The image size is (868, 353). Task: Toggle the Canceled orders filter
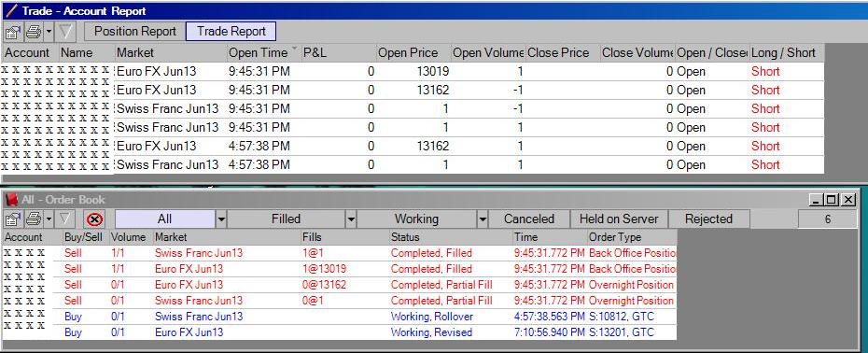tap(529, 219)
